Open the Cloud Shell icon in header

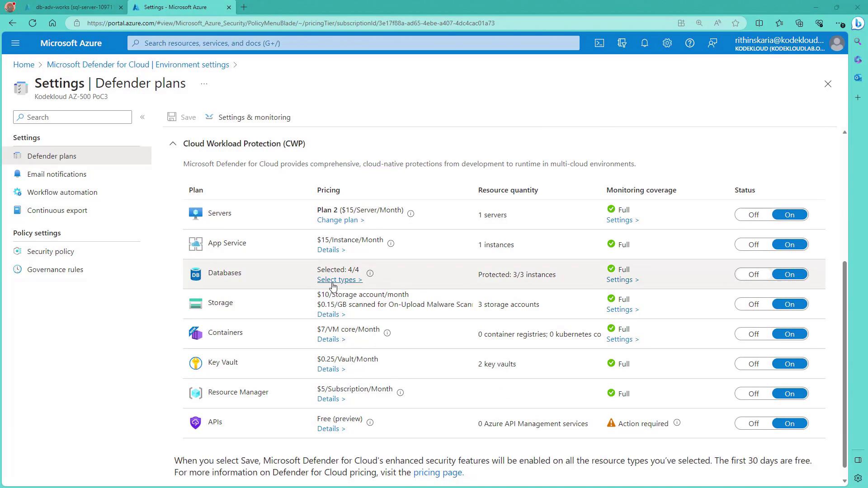599,43
